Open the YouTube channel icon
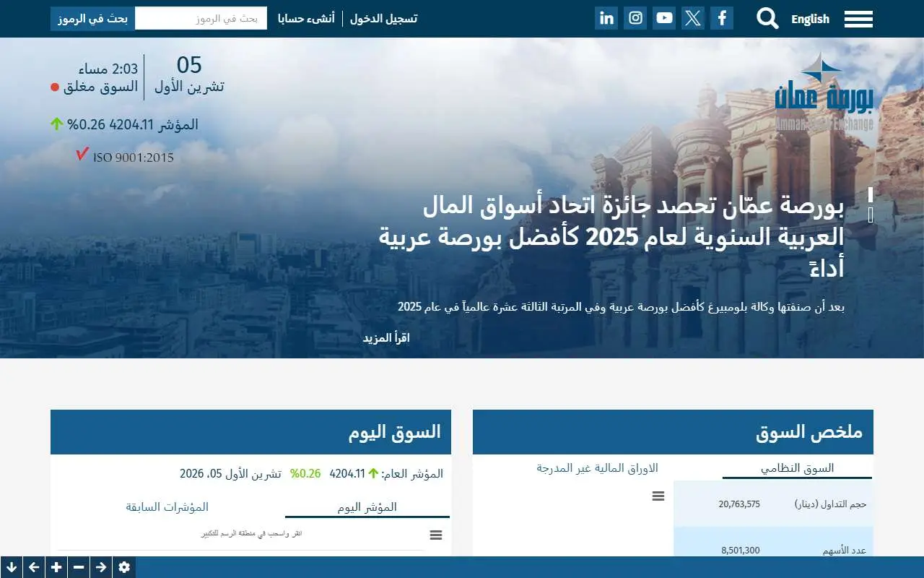The width and height of the screenshot is (924, 578). 664,18
